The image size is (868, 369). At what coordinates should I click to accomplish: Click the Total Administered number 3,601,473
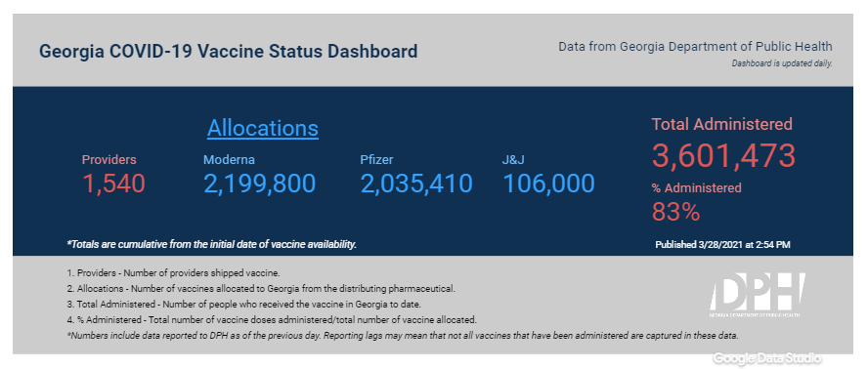[x=723, y=155]
